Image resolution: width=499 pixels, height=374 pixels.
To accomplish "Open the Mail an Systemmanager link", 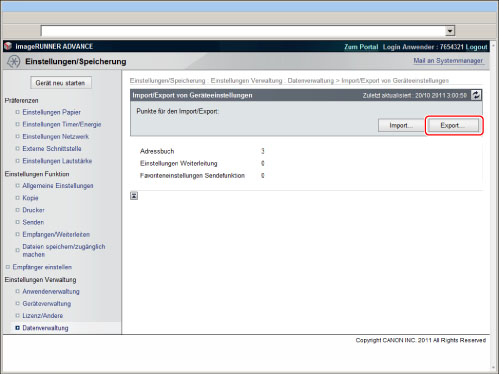I will point(448,61).
